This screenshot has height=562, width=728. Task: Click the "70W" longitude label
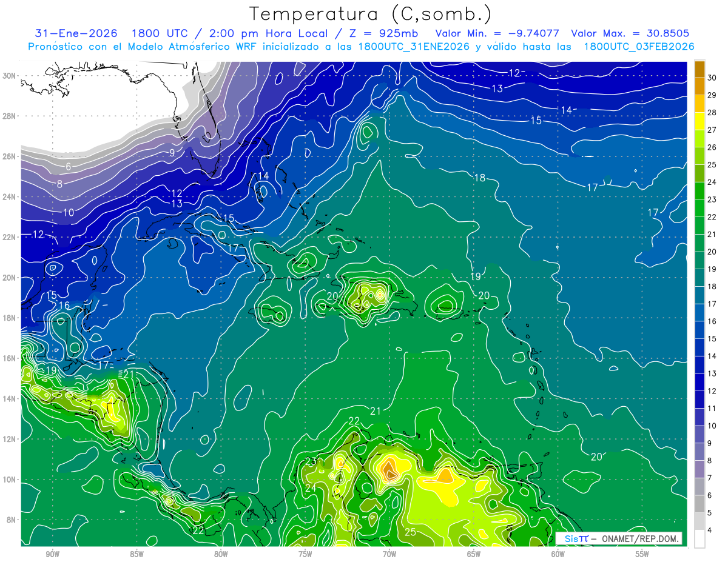click(x=389, y=554)
